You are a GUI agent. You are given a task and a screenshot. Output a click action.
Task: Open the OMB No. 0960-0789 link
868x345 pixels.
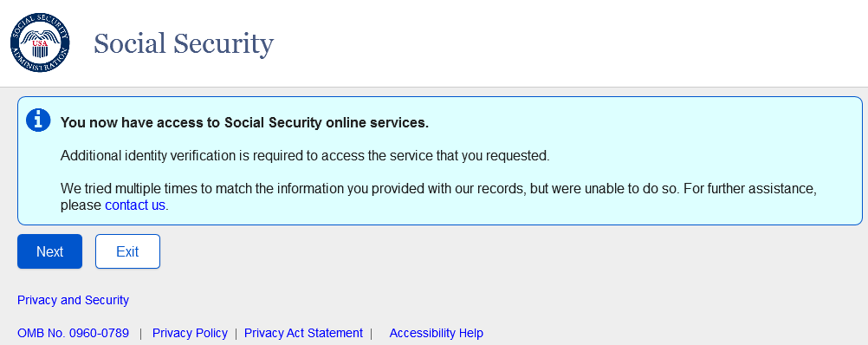(x=73, y=334)
